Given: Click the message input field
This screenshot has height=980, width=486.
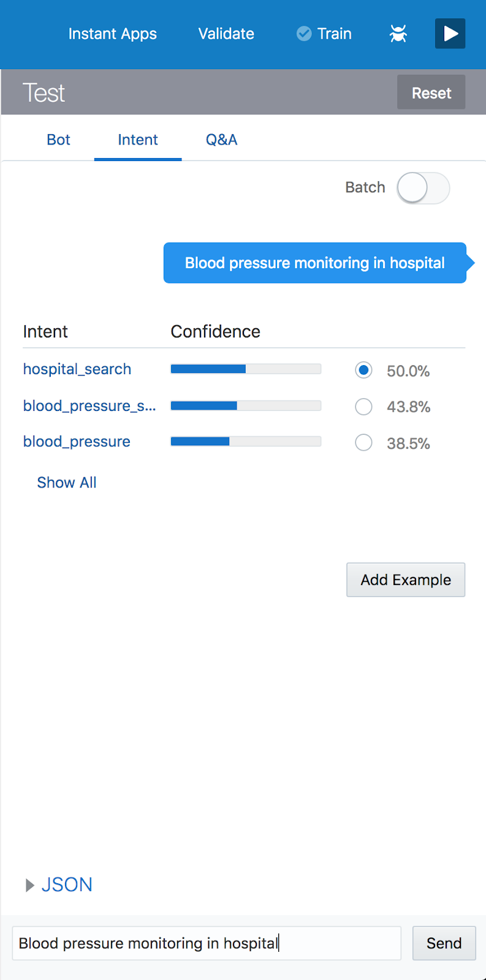Looking at the screenshot, I should point(207,943).
